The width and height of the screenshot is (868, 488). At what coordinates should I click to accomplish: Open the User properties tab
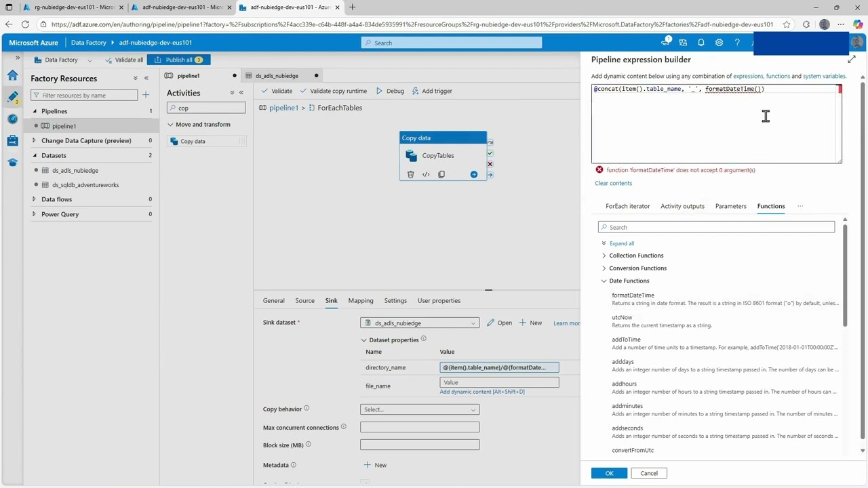coord(439,300)
